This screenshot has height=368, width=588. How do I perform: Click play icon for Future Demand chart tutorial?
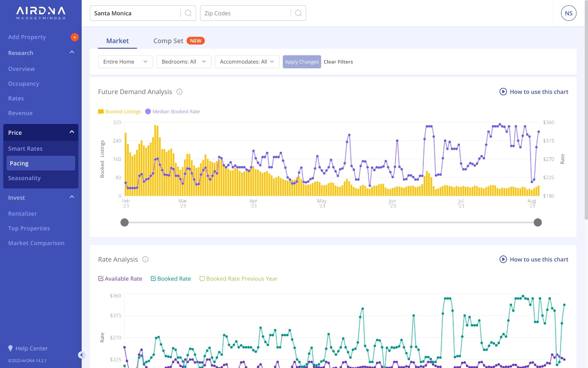(x=503, y=92)
